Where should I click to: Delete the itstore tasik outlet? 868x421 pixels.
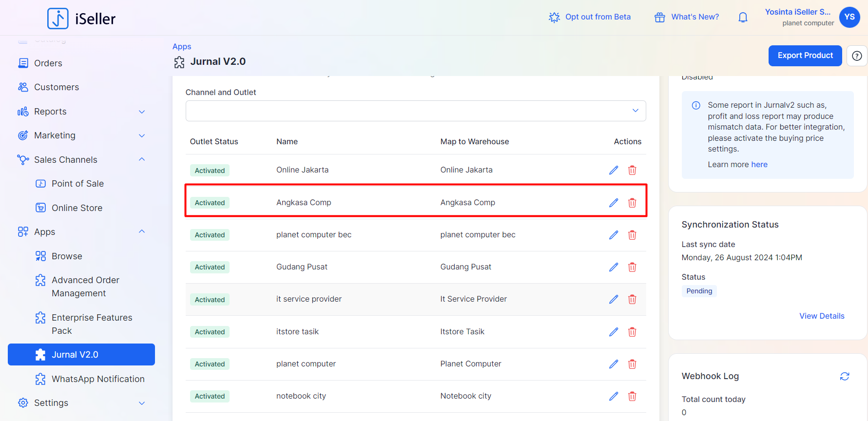[x=632, y=332]
